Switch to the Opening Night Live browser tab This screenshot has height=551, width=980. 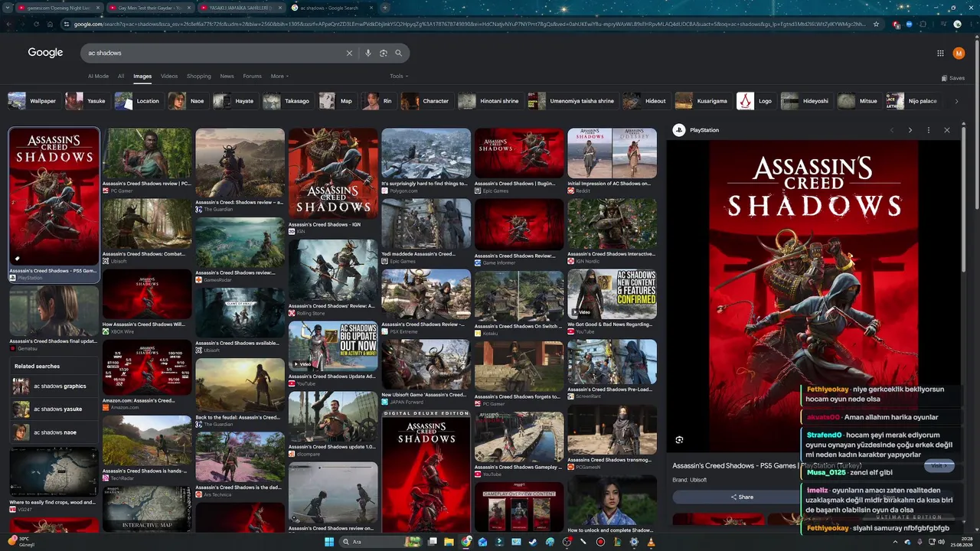click(x=58, y=8)
